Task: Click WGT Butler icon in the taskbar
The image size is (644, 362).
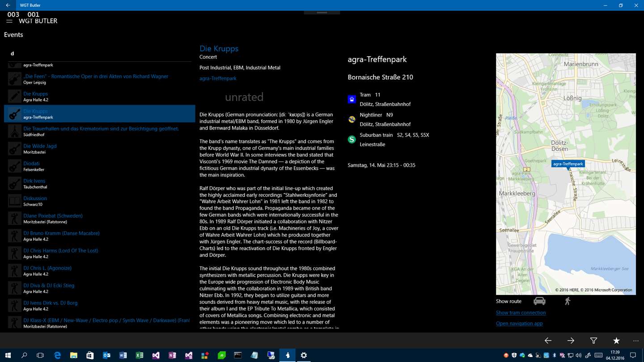Action: [287, 355]
